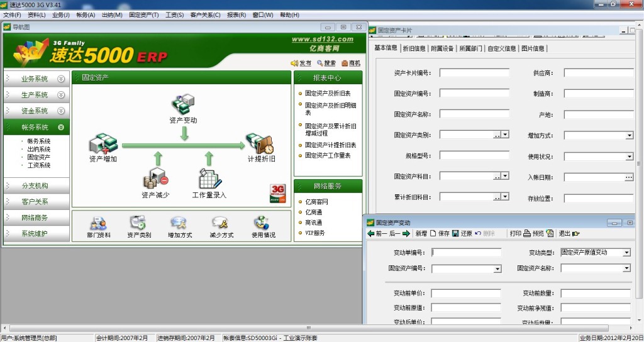Screen dimensions: 644x342
Task: Click 打印 in 固定资产变动 toolbar
Action: 520,233
